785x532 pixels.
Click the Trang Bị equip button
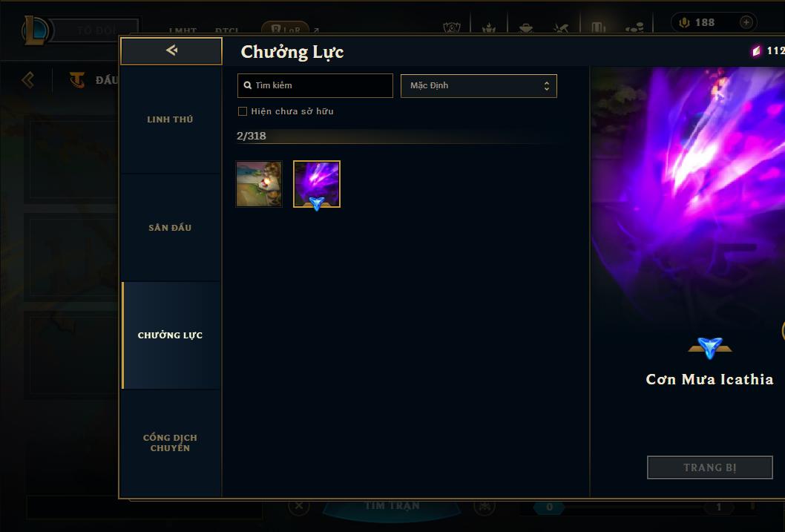[709, 467]
